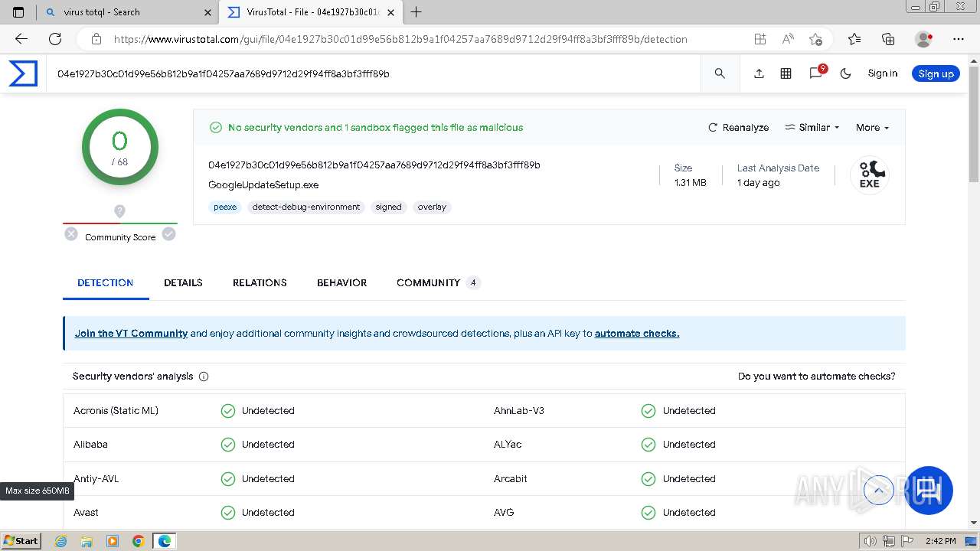Switch to the RELATIONS tab
This screenshot has height=551, width=980.
coord(260,282)
